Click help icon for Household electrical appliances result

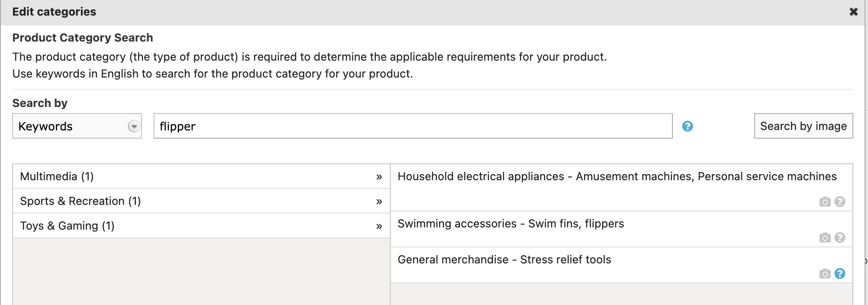840,201
